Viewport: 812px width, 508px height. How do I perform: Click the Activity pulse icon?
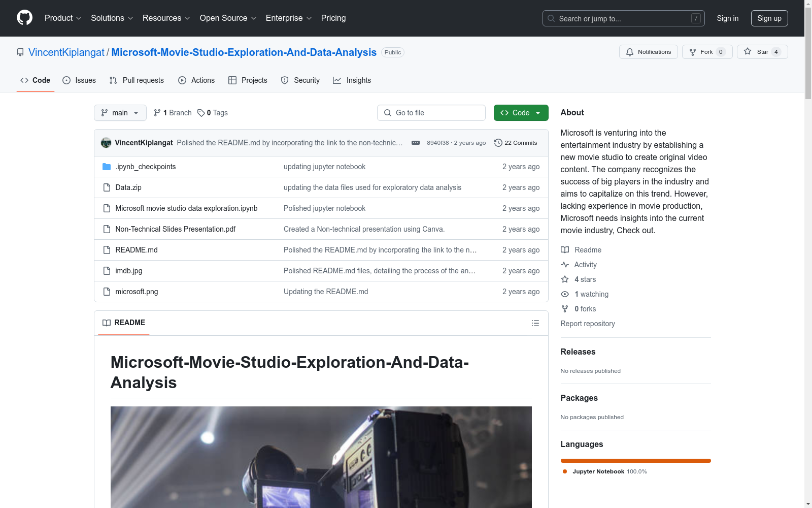click(565, 265)
